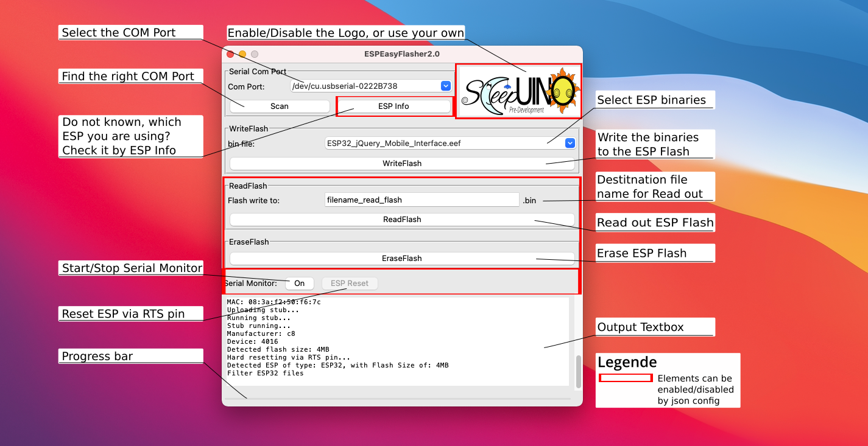Toggle the Serial Monitor On button
Image resolution: width=868 pixels, height=446 pixels.
(299, 284)
